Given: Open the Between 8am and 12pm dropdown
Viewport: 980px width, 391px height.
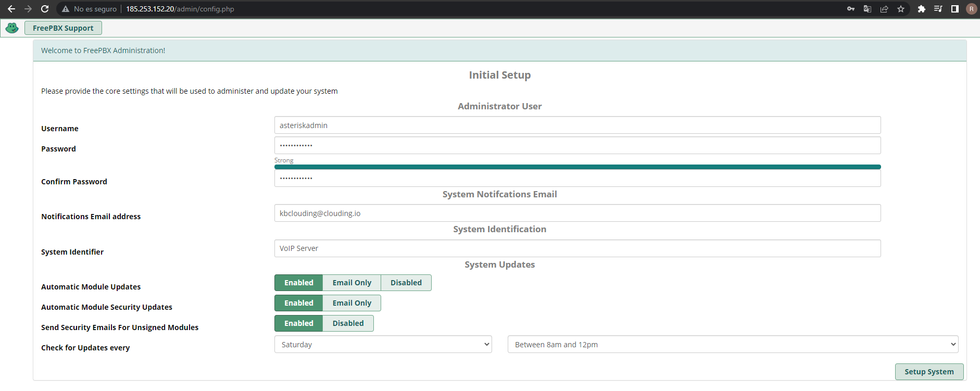Looking at the screenshot, I should click(733, 344).
